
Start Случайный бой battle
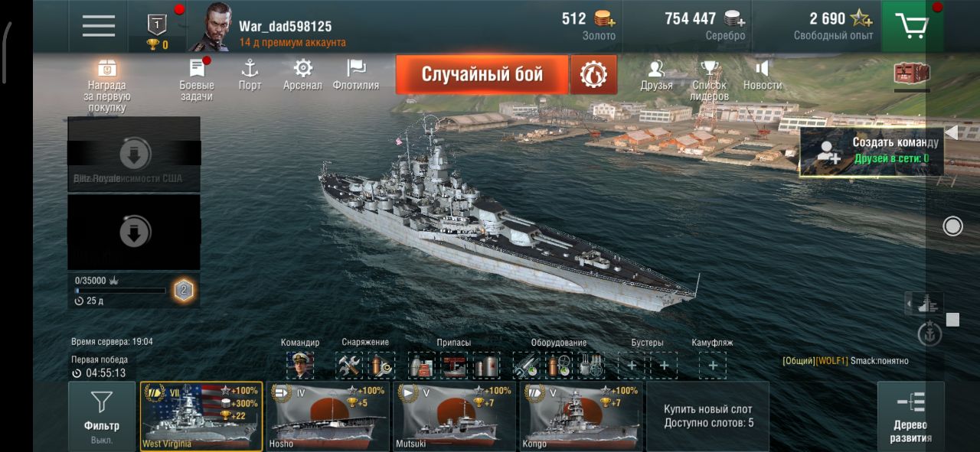click(482, 75)
